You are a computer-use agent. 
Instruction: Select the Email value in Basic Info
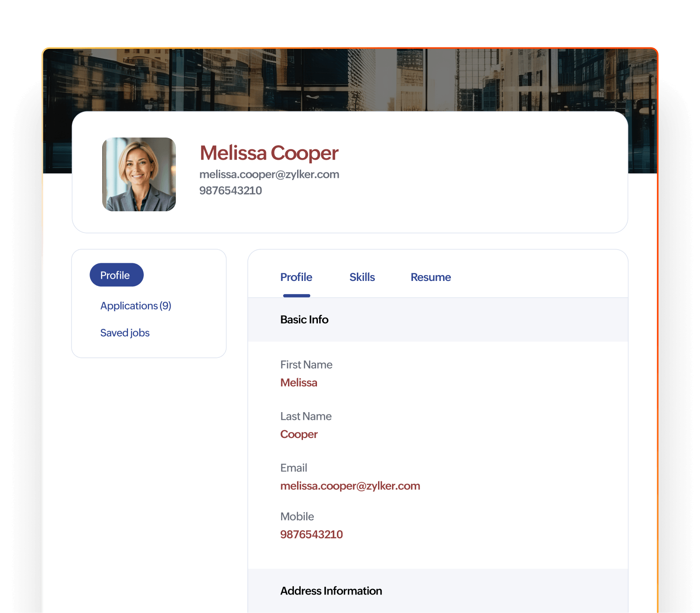click(350, 485)
